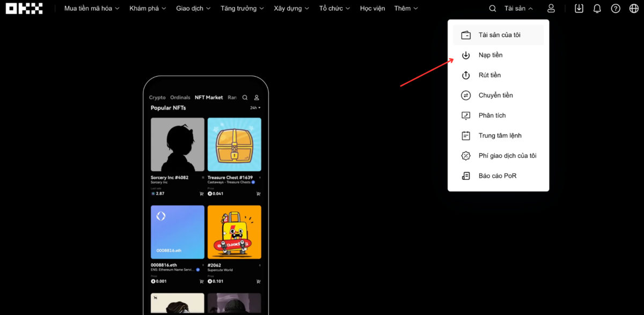Click the report icon beside Báo cáo PoR
The width and height of the screenshot is (644, 315).
pyautogui.click(x=466, y=176)
